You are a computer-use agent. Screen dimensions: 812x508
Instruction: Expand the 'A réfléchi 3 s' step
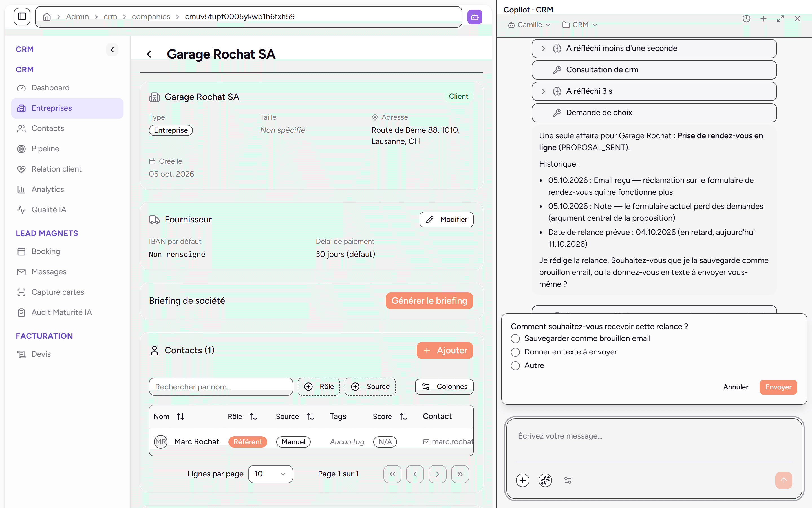(654, 91)
